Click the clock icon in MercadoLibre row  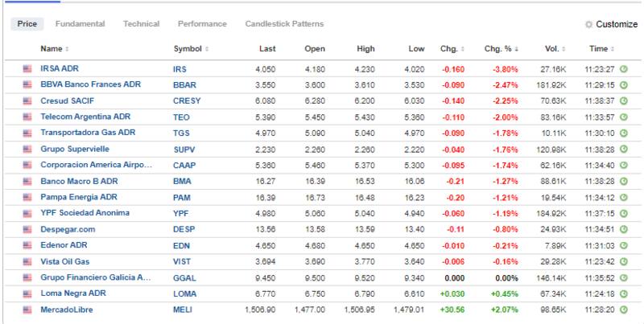point(623,310)
